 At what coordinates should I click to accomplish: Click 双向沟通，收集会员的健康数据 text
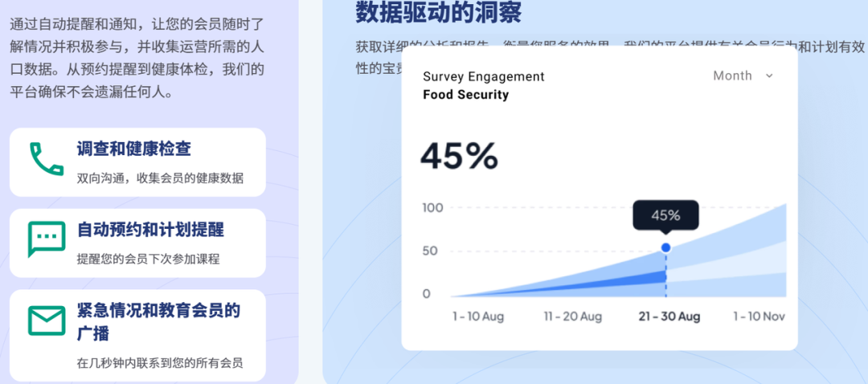[x=160, y=178]
